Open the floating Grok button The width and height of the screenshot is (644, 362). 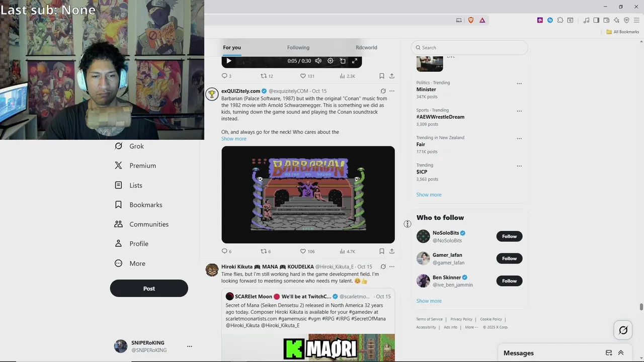[623, 330]
